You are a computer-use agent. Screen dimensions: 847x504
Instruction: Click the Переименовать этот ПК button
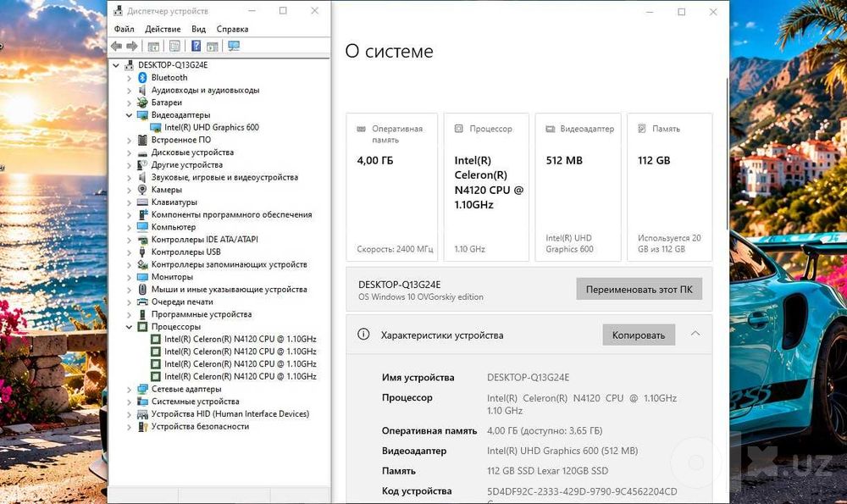(639, 289)
